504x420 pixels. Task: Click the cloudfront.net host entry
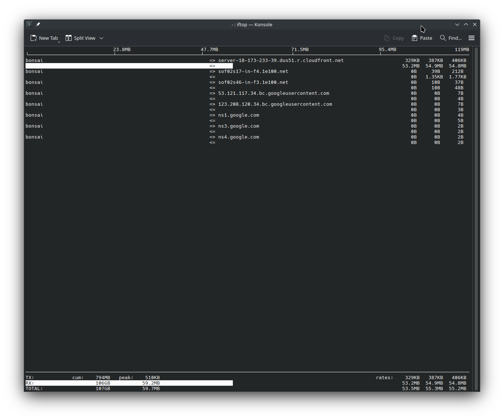coord(281,61)
